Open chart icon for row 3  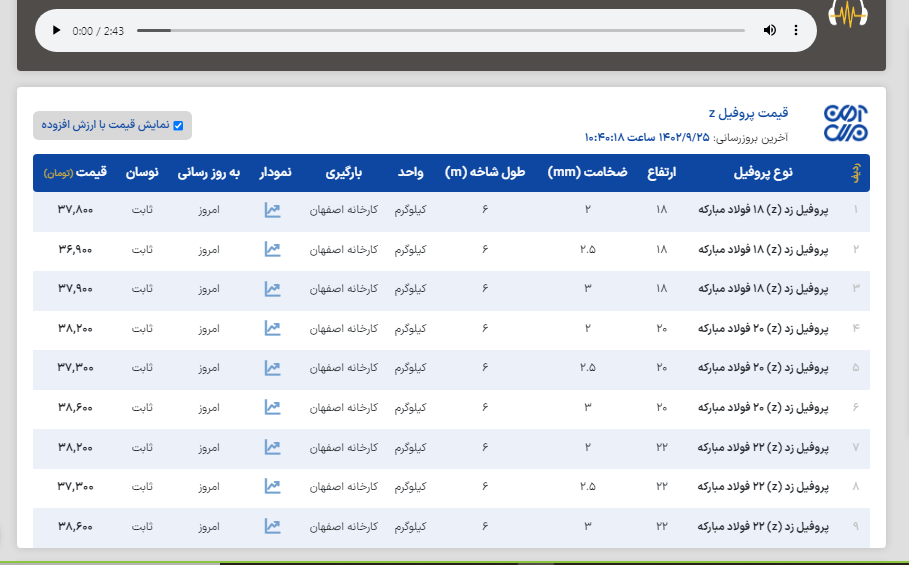(x=272, y=289)
